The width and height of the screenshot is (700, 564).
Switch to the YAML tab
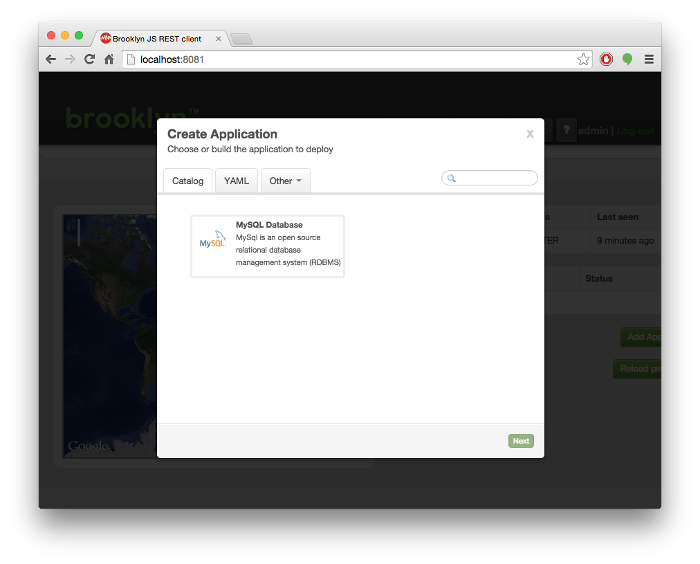coord(236,181)
